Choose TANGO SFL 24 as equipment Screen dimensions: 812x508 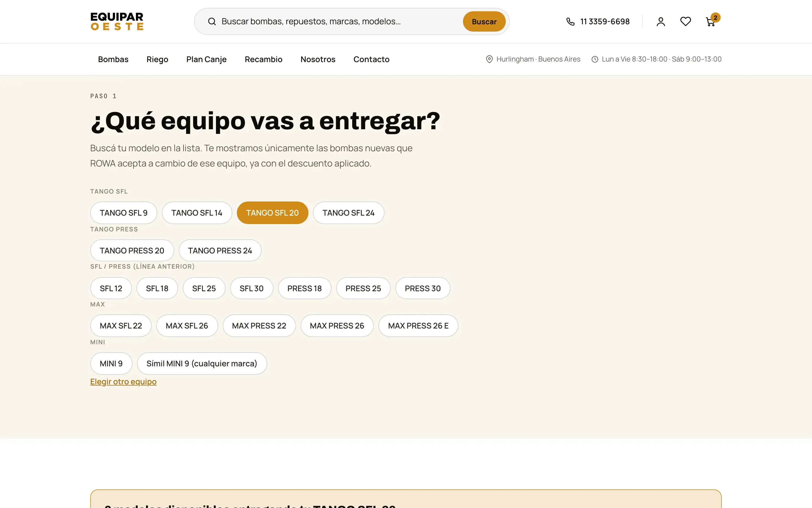[348, 213]
